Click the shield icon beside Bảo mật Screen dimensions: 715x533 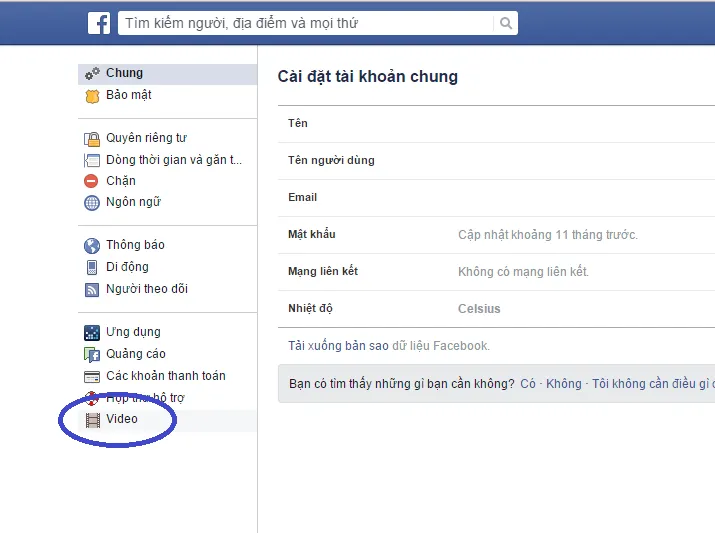(92, 96)
